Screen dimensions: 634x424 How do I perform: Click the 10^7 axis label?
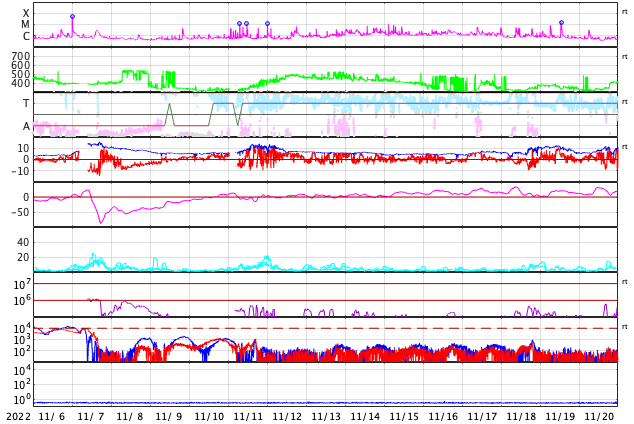(x=22, y=284)
